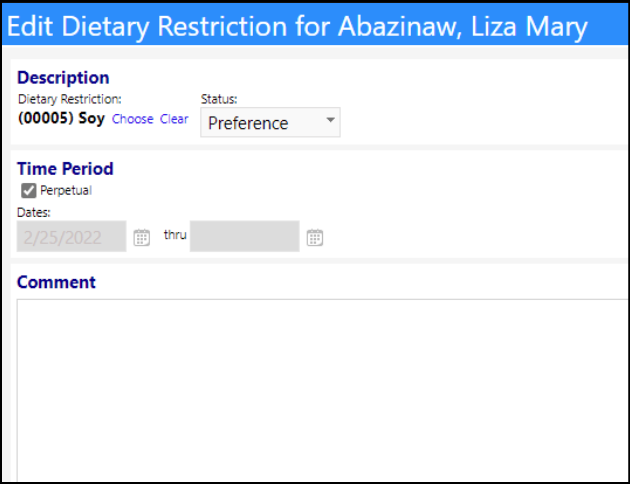Click the 2/25/2022 start date field

coord(72,236)
